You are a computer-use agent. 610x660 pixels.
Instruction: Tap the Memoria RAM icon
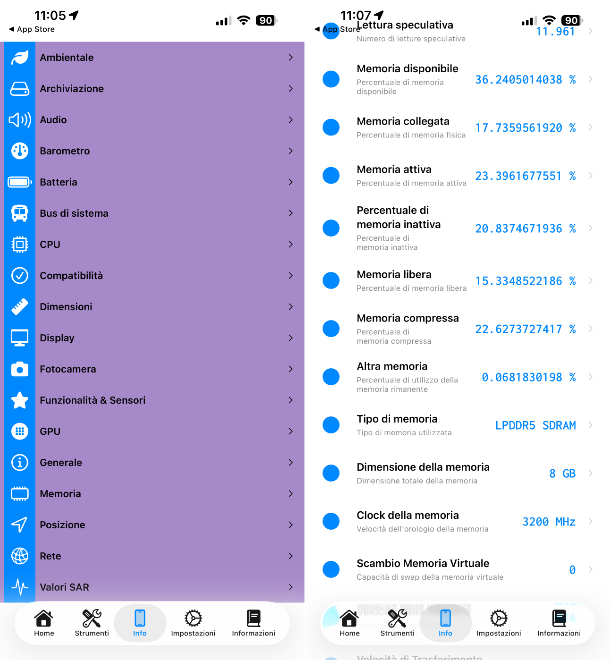point(19,494)
